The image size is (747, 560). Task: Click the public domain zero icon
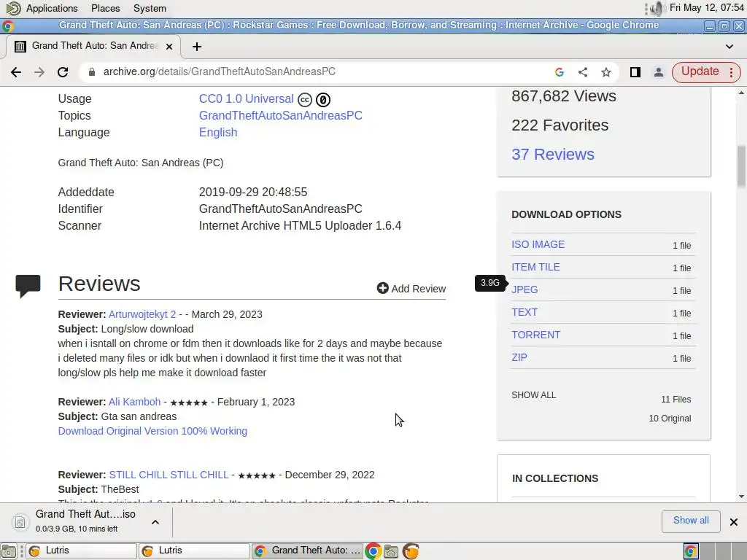[x=323, y=99]
